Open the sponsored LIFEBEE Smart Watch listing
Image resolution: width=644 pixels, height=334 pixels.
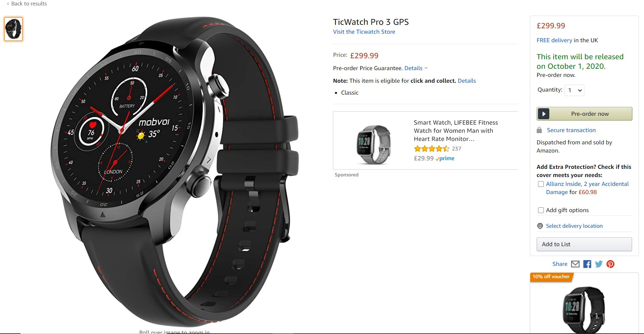(456, 131)
